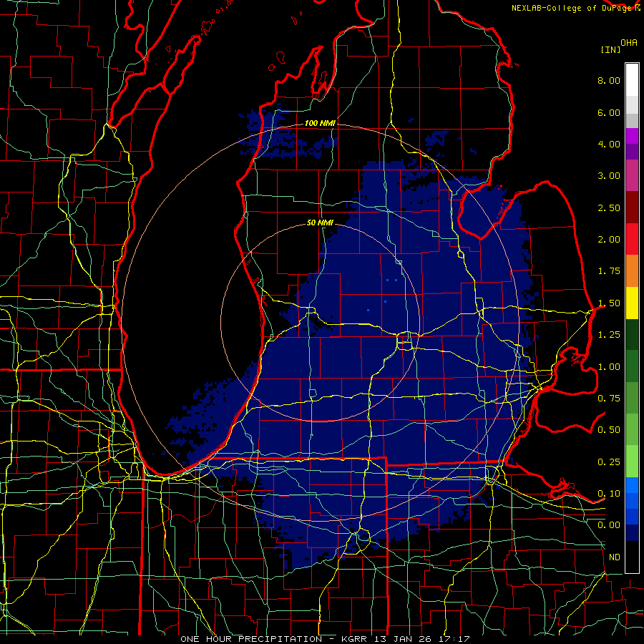644x644 pixels.
Task: Click the 50 NMI range ring label
Action: [320, 223]
